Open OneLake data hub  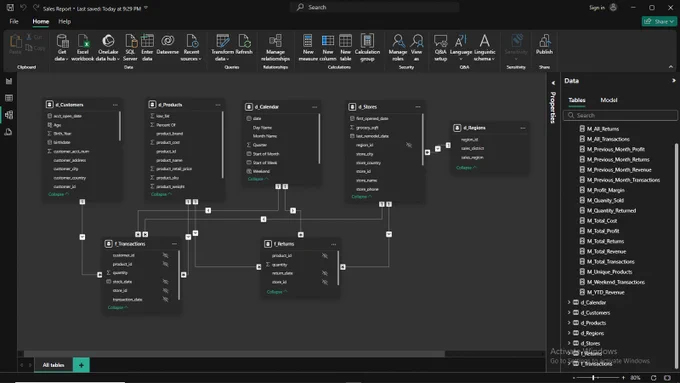point(108,48)
